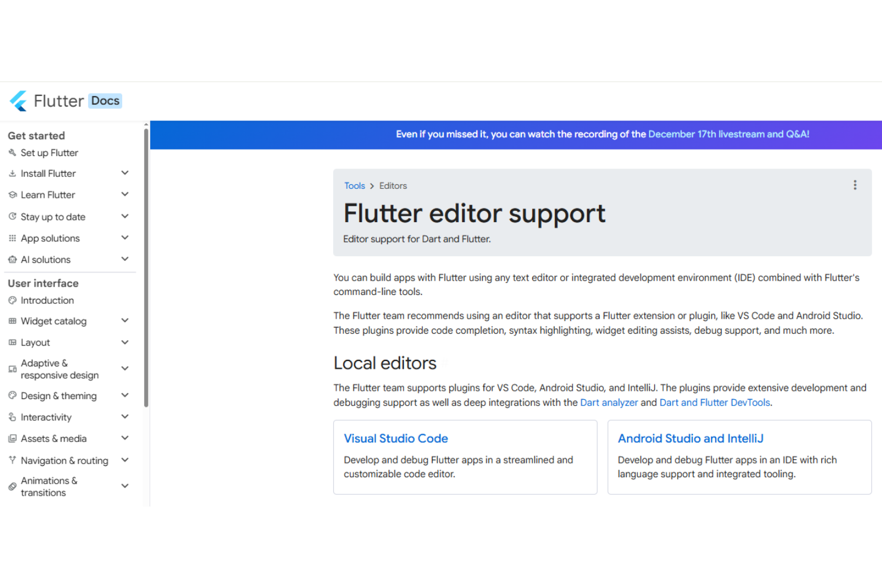
Task: Expand the Interactivity chevron
Action: 125,417
